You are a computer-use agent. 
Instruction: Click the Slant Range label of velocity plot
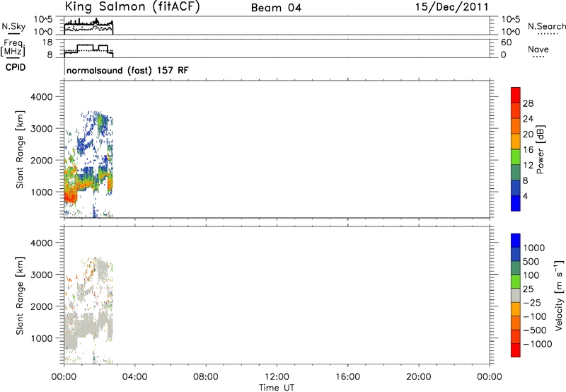(20, 296)
